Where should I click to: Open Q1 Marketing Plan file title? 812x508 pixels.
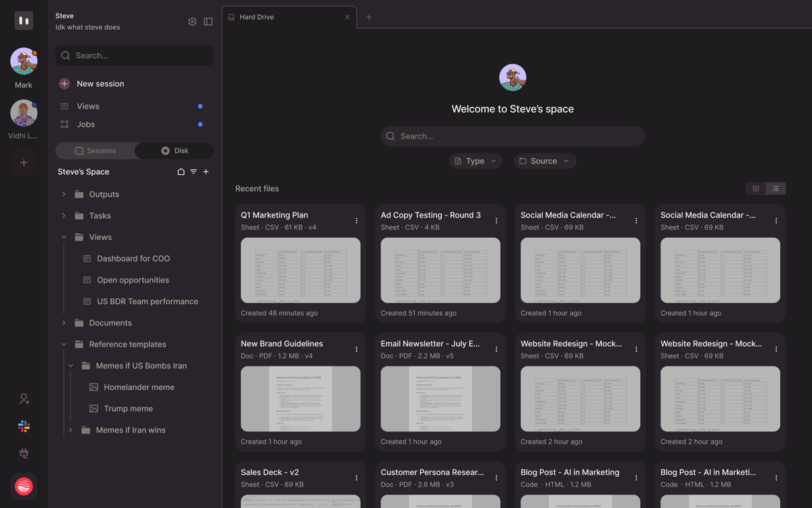(x=274, y=215)
